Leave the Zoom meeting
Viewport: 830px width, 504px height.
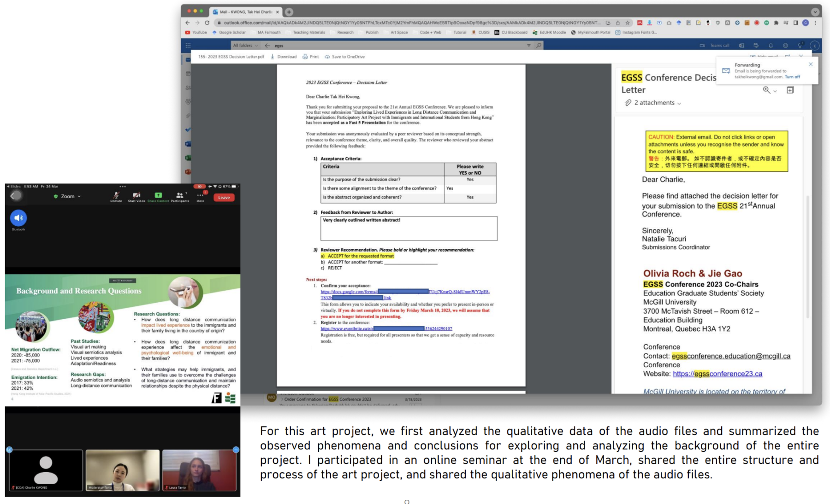[x=224, y=198]
